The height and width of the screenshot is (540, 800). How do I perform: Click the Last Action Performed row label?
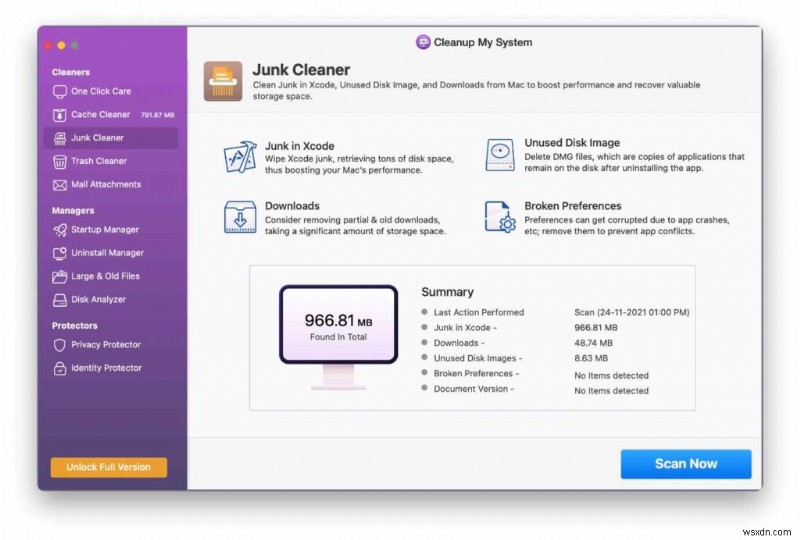click(x=479, y=312)
